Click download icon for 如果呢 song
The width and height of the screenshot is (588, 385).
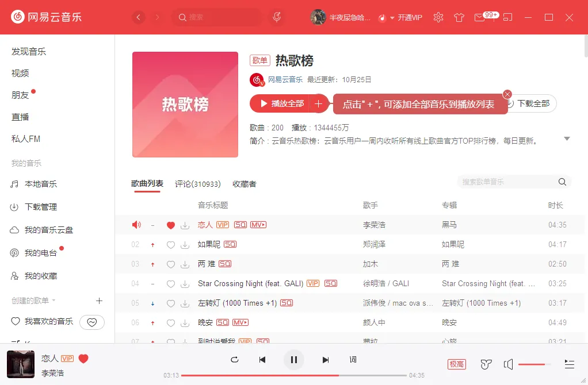point(185,245)
